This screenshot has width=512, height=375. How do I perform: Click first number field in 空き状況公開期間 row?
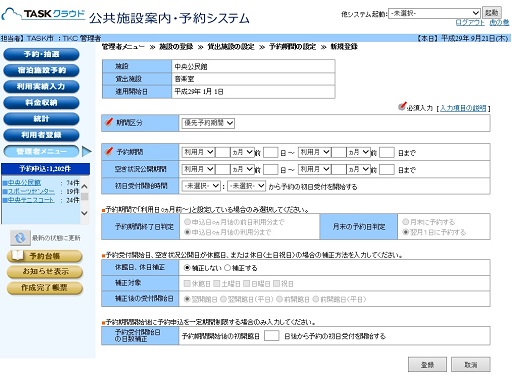coord(223,169)
